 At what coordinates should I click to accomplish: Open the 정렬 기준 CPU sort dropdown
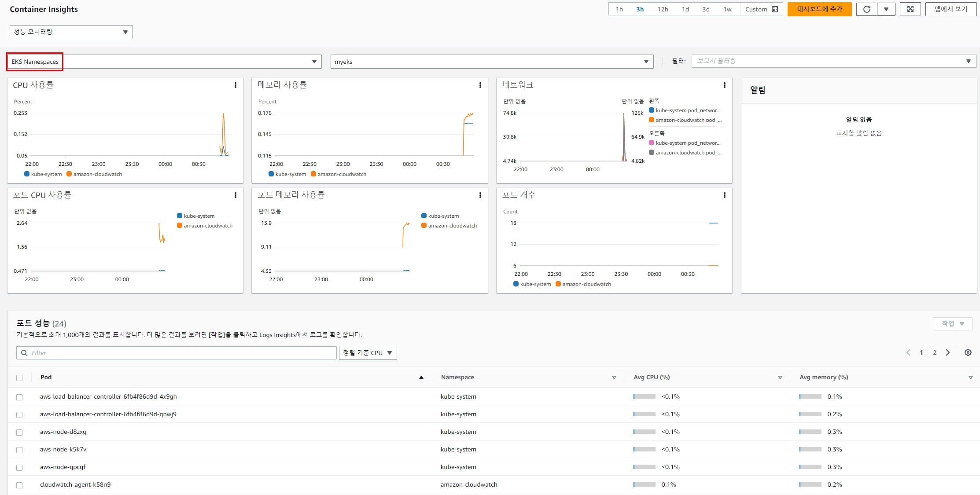click(x=368, y=353)
